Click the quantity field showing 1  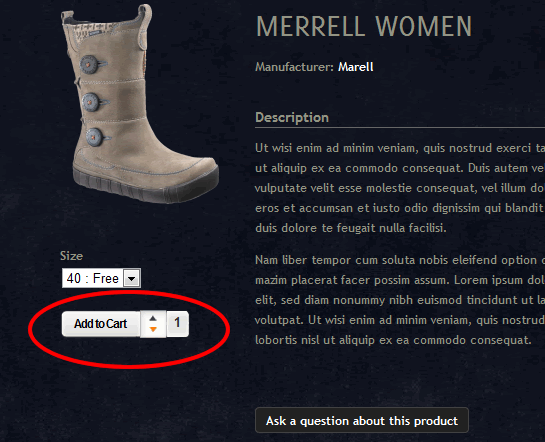(178, 324)
